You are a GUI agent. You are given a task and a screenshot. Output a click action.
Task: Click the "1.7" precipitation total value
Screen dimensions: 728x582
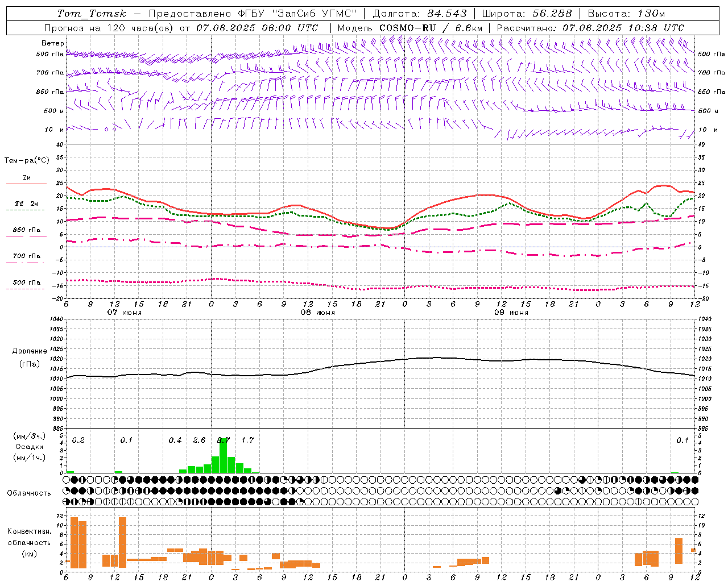pos(247,440)
